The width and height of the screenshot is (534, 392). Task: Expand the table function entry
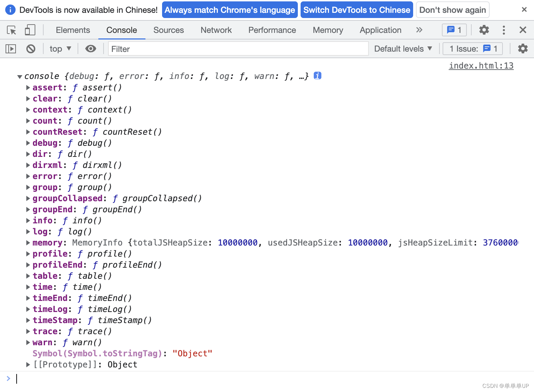point(28,276)
